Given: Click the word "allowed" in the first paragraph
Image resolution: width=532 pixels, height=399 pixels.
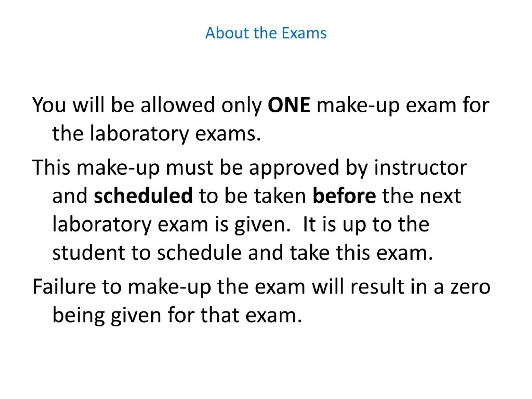Looking at the screenshot, I should (x=177, y=105).
